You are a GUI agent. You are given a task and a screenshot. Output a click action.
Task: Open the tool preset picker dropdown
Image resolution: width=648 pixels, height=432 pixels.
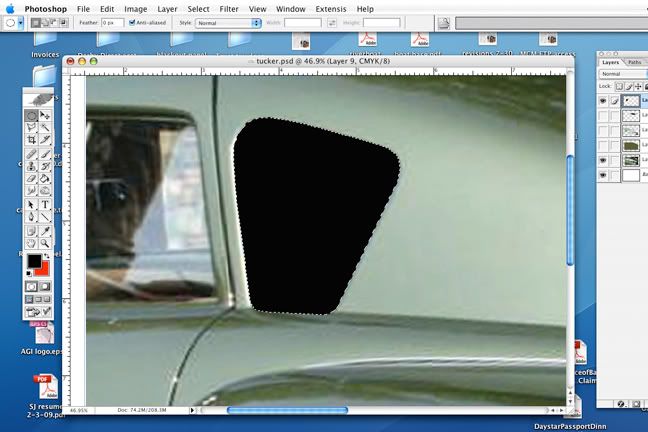[x=21, y=23]
